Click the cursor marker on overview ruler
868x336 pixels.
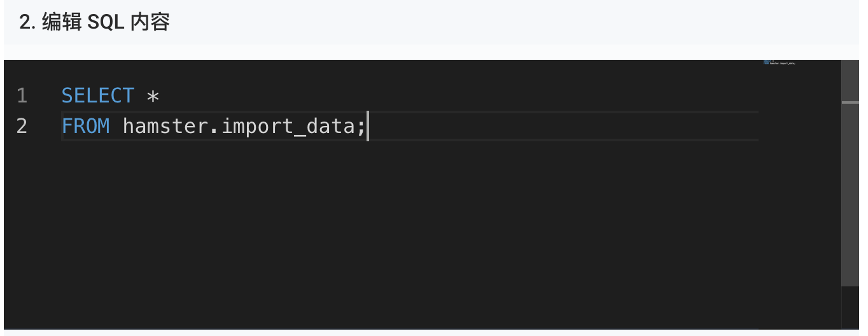(850, 102)
